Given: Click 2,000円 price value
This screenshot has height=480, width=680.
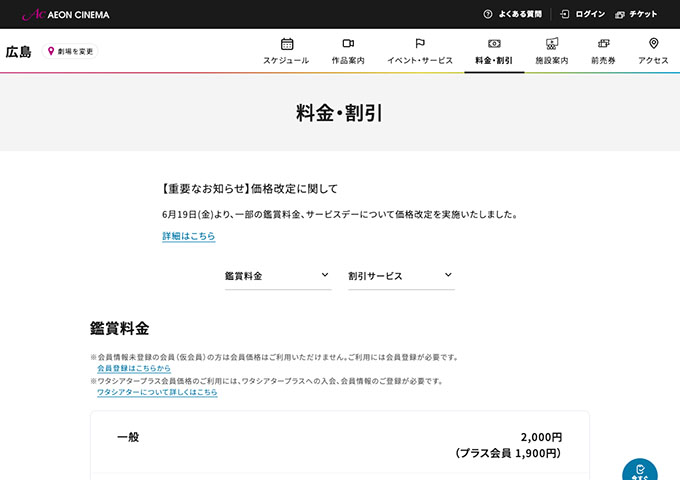Looking at the screenshot, I should [x=541, y=437].
